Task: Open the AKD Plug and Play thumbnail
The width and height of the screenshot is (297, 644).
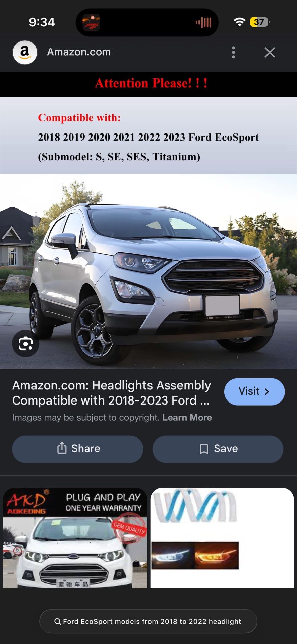Action: coord(75,538)
